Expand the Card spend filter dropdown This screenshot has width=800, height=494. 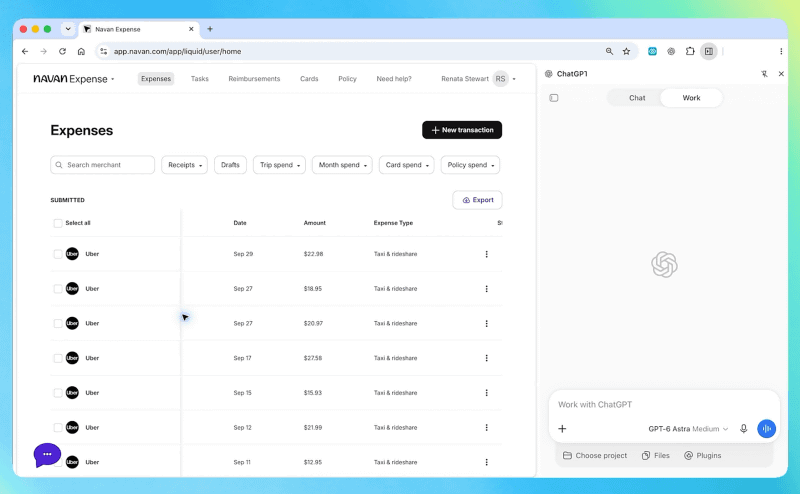click(406, 165)
